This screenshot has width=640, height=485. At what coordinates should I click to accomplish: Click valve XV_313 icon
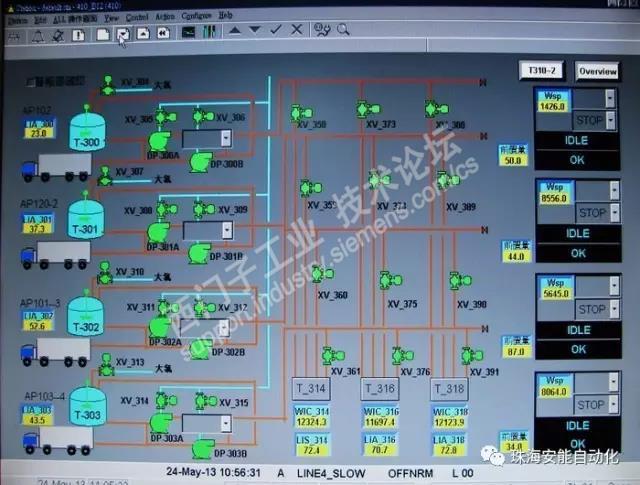point(107,365)
